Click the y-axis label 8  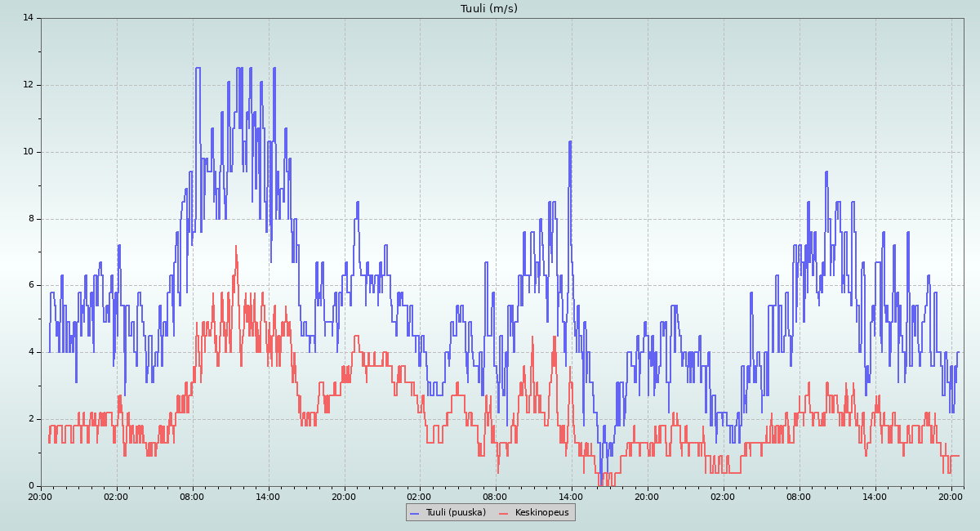31,219
